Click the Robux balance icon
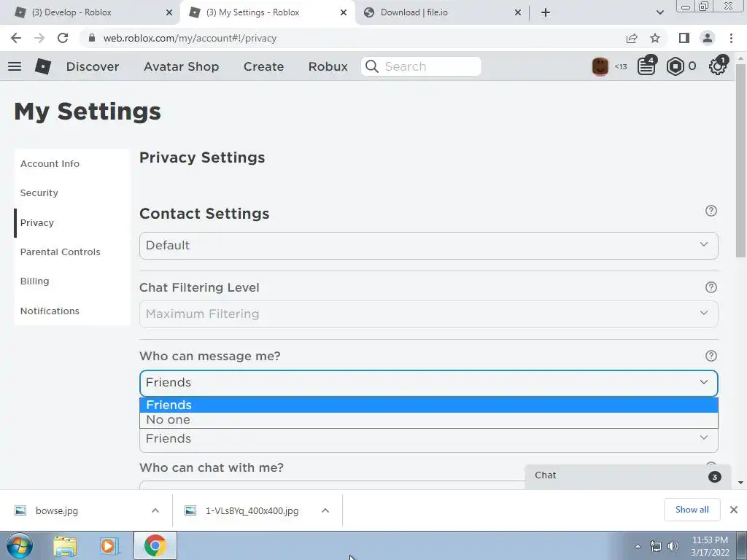This screenshot has width=747, height=560. [x=675, y=66]
